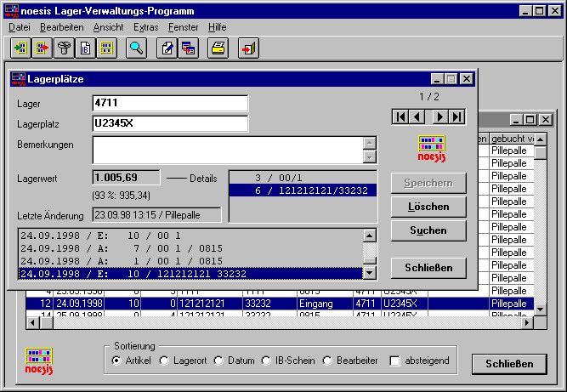This screenshot has width=567, height=392.
Task: Go to last record in Lagerplätze
Action: tap(457, 116)
